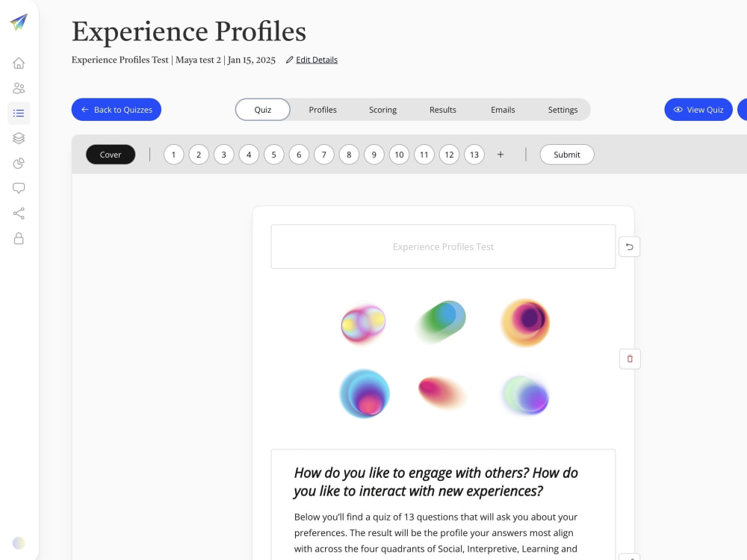Select question page 7
The width and height of the screenshot is (747, 560).
(x=324, y=155)
